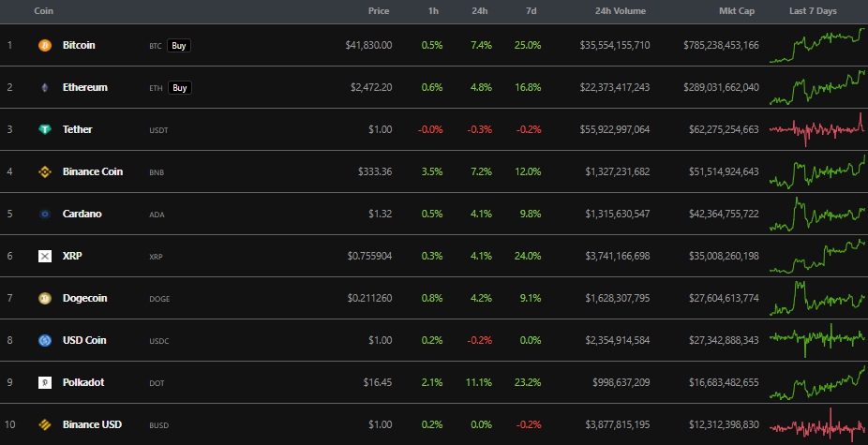The height and width of the screenshot is (445, 868).
Task: Sort by the Mkt Cap column header
Action: pos(739,11)
